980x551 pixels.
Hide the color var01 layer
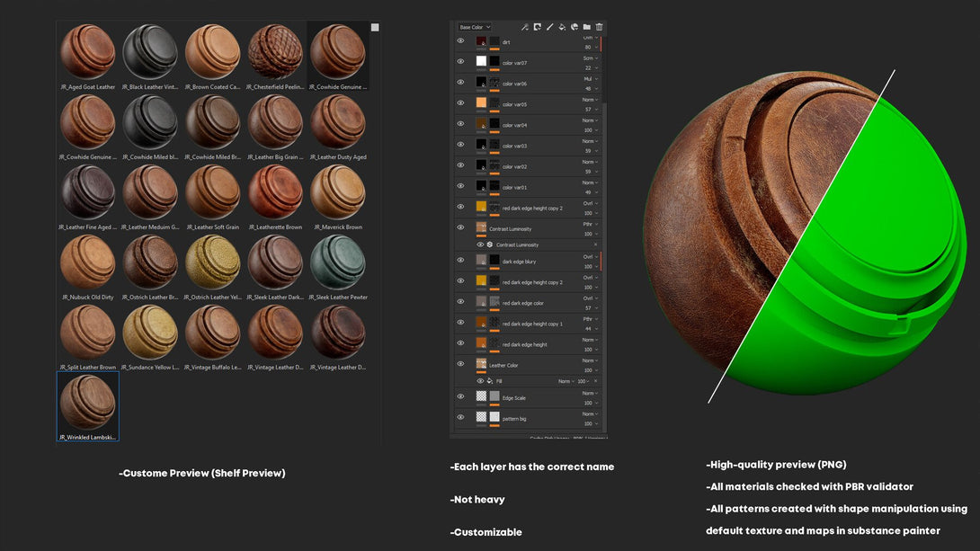(460, 185)
